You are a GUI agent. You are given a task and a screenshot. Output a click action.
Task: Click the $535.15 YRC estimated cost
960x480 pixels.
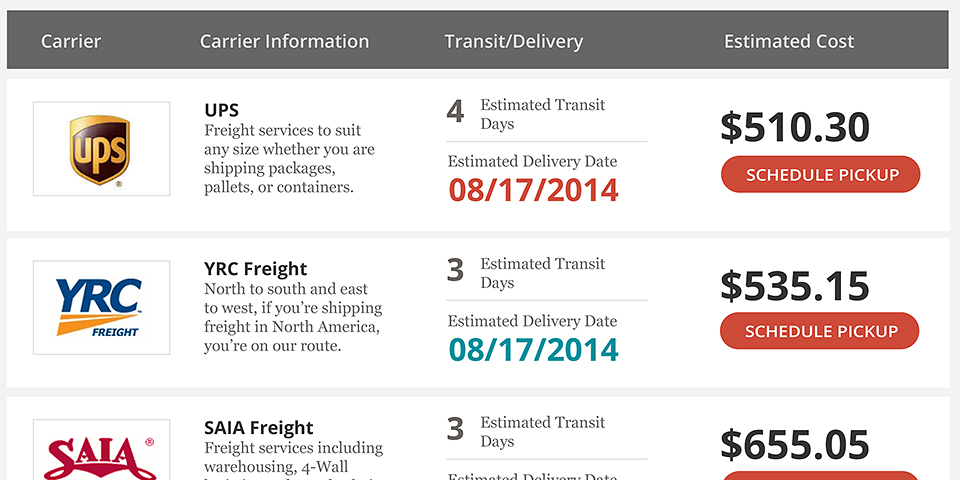[795, 286]
